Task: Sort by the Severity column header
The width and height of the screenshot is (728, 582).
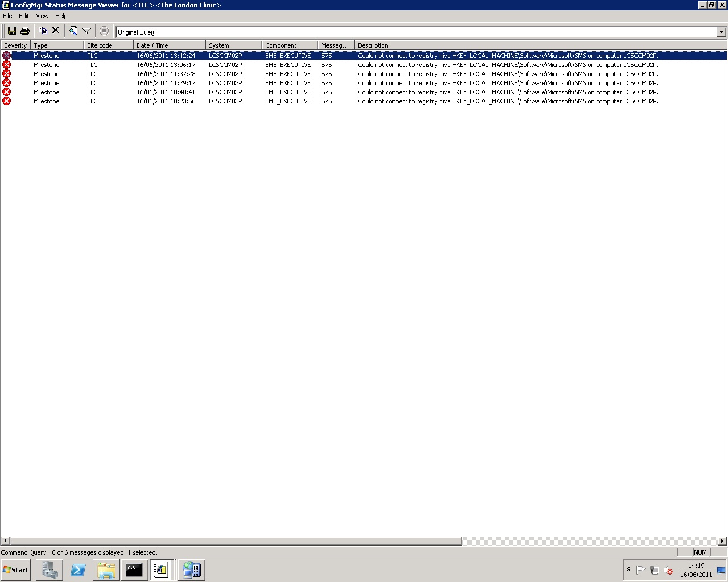Action: pyautogui.click(x=15, y=45)
